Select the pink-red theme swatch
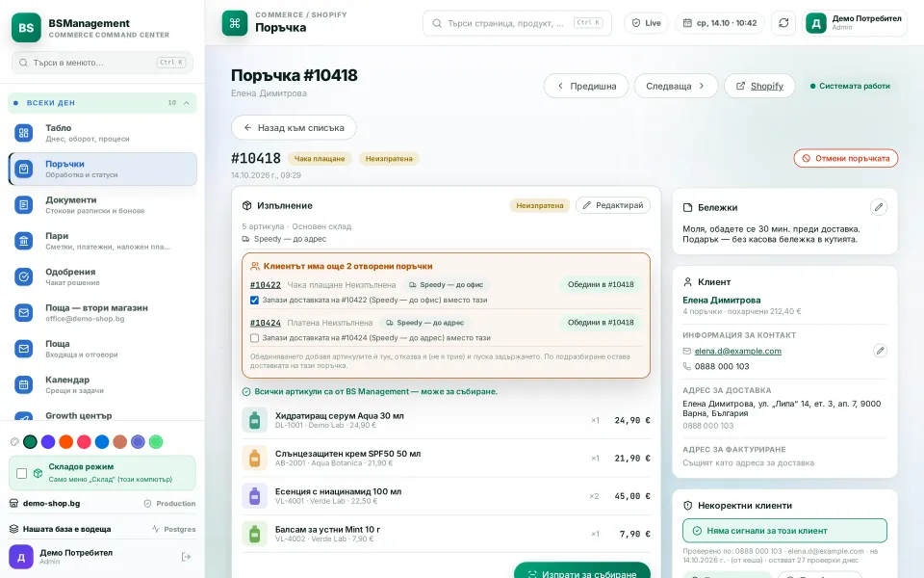 tap(85, 442)
